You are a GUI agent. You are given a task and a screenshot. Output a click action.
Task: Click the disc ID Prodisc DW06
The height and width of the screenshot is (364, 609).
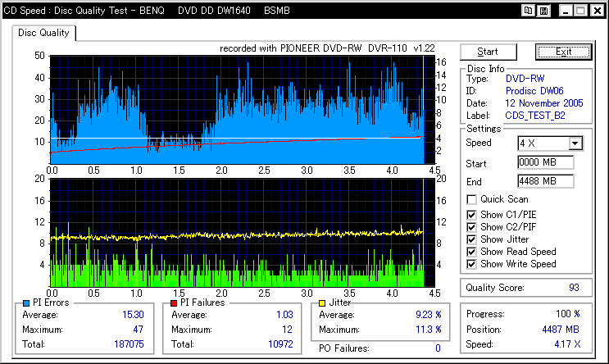(x=534, y=91)
